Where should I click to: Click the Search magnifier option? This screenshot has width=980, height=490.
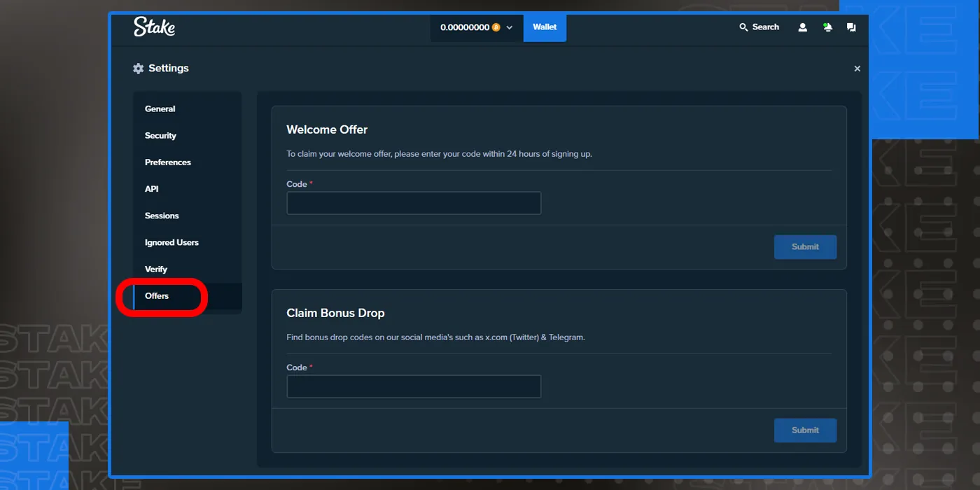[759, 27]
